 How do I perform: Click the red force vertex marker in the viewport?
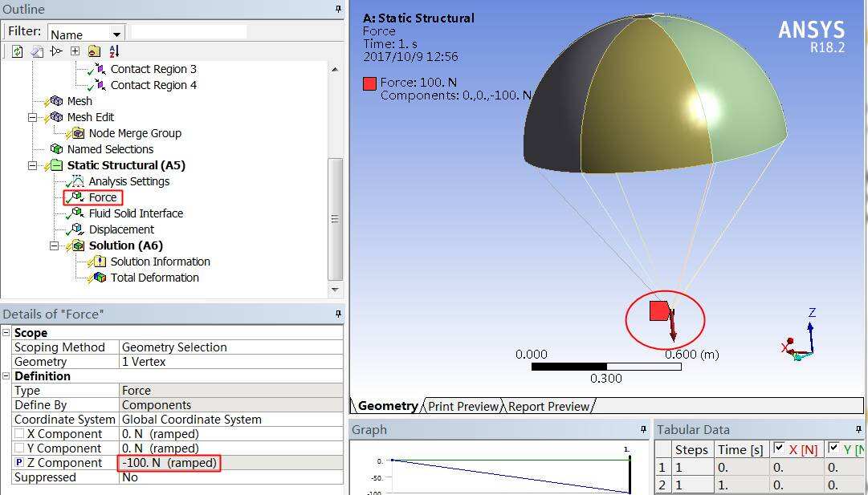pos(658,310)
